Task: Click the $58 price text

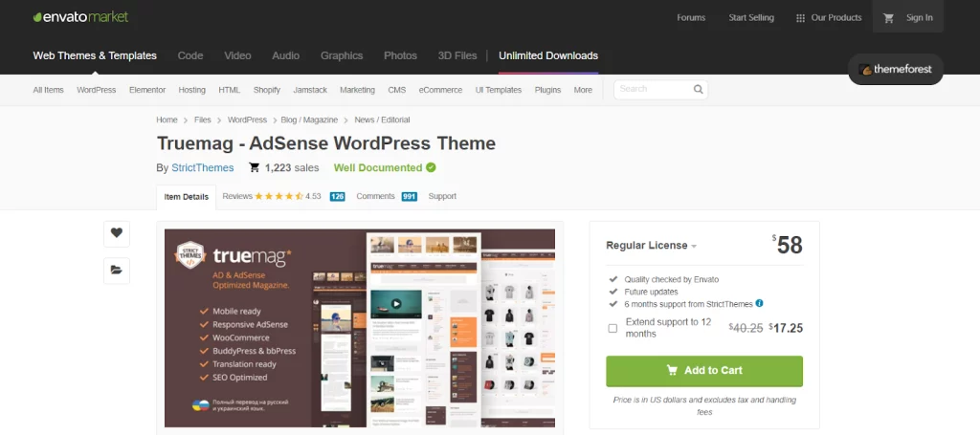Action: [788, 246]
